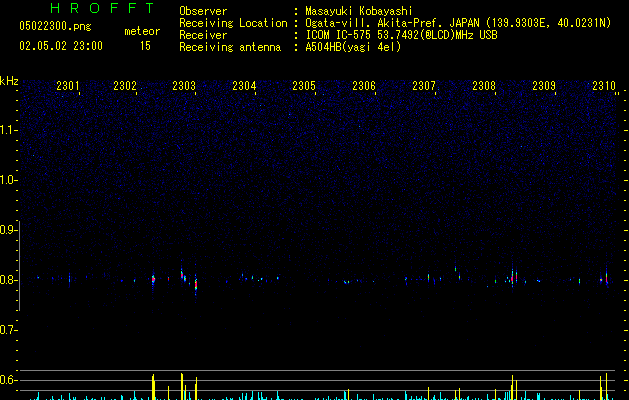Image resolution: width=629 pixels, height=400 pixels.
Task: Click the 0.6 kHz axis label
Action: pos(9,380)
